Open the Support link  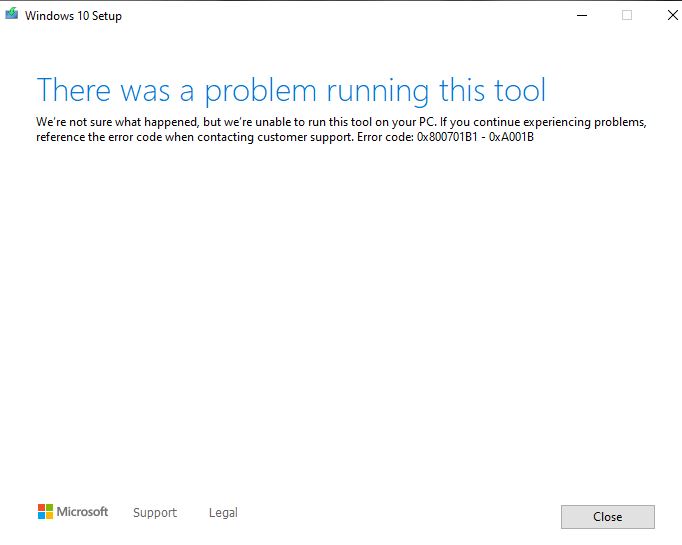pyautogui.click(x=154, y=513)
